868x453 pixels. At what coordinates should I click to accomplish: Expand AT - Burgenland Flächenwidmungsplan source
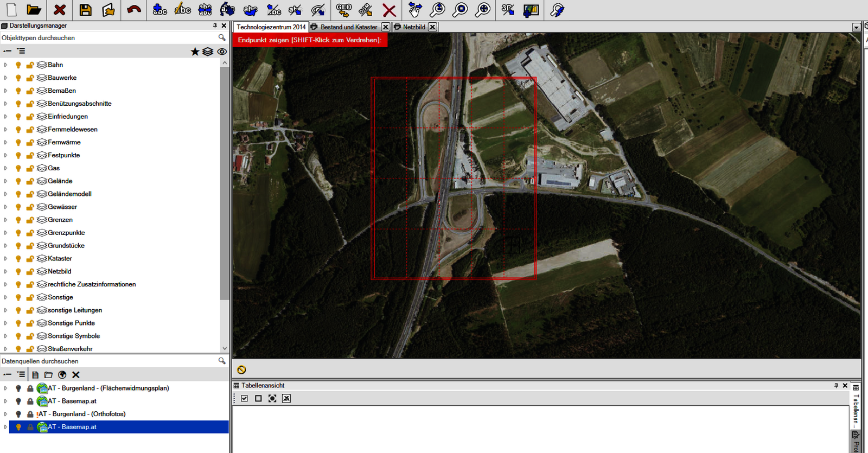[5, 388]
